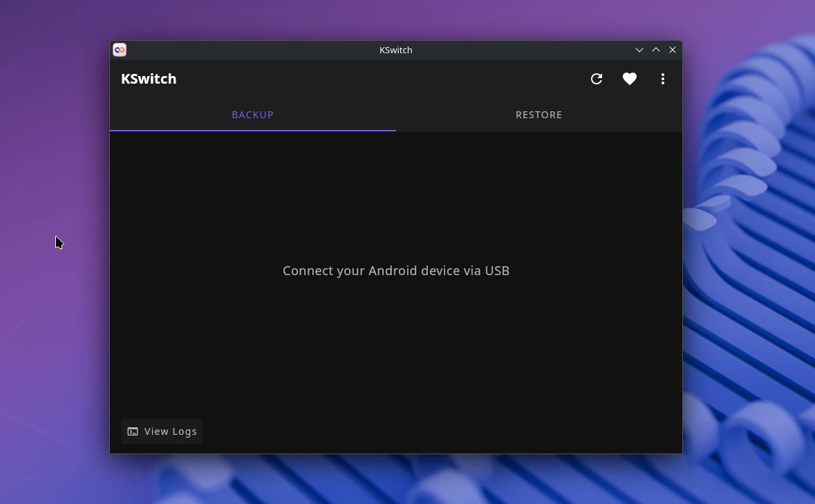
Task: Click header space between KSwitch and refresh
Action: [380, 79]
